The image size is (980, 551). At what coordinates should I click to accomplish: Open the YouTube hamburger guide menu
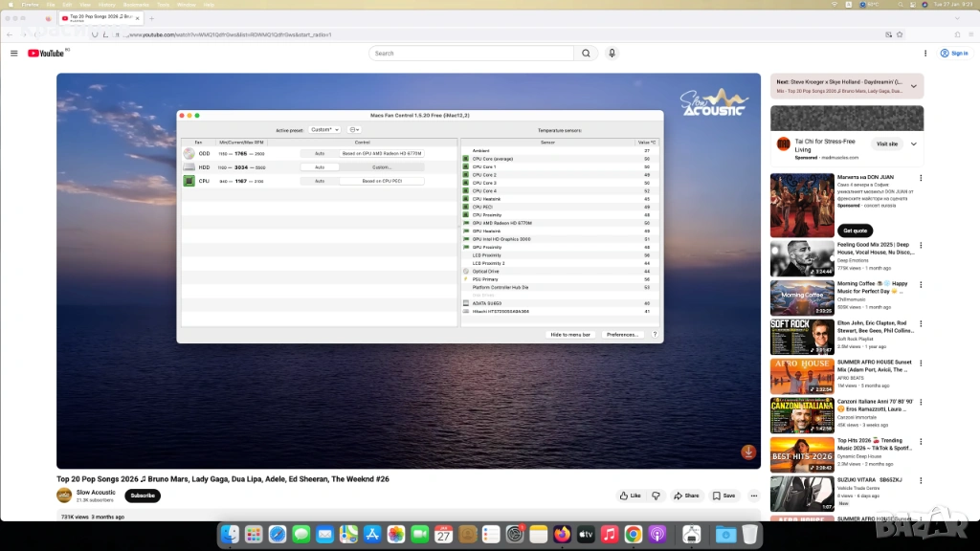[13, 54]
